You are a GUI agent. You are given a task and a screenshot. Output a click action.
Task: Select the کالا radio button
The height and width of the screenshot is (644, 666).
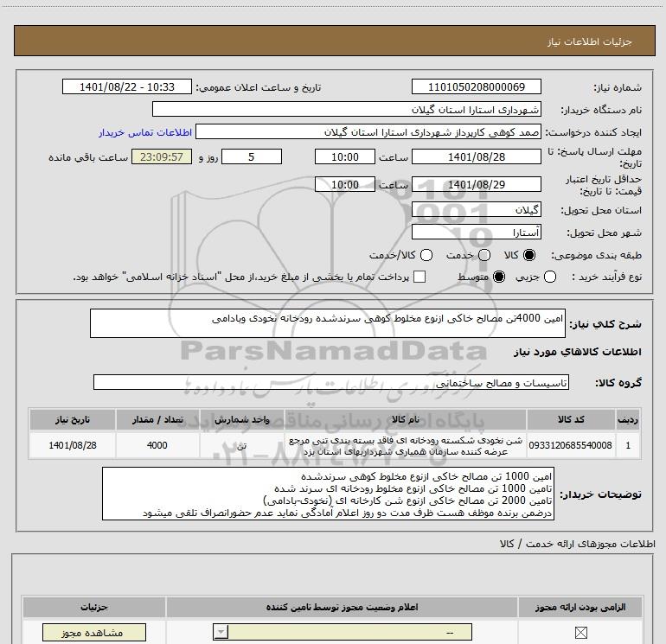point(529,255)
